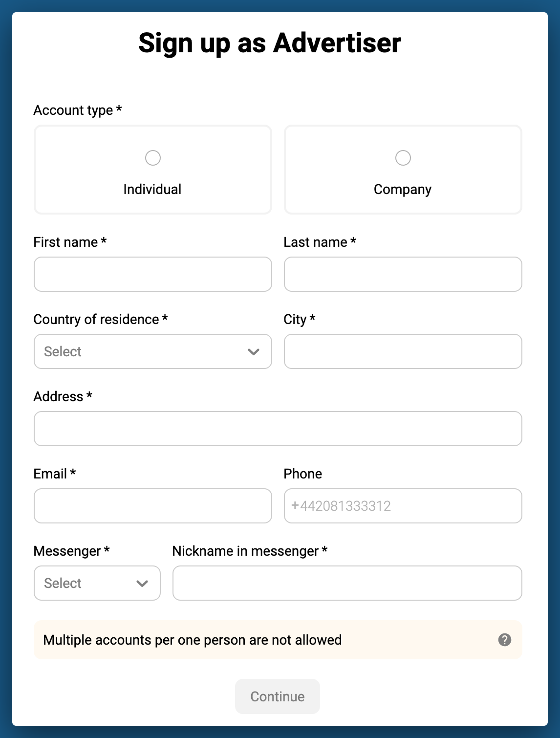The image size is (560, 738).
Task: Expand the Country of residence chevron arrow
Action: (x=254, y=352)
